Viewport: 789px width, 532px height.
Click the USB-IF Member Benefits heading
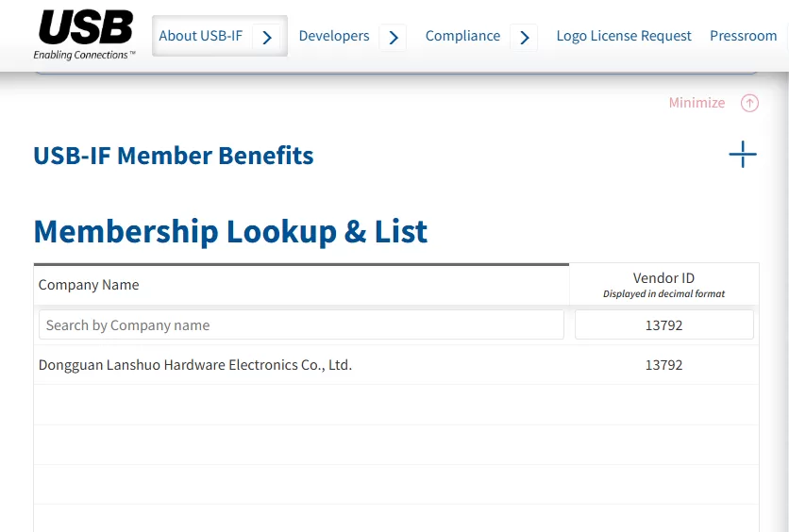tap(174, 156)
